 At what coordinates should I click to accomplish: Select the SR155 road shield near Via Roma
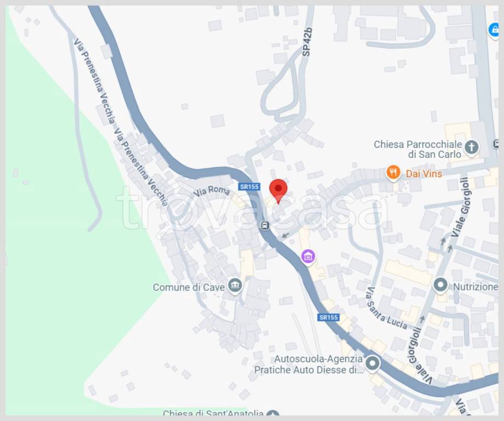250,187
